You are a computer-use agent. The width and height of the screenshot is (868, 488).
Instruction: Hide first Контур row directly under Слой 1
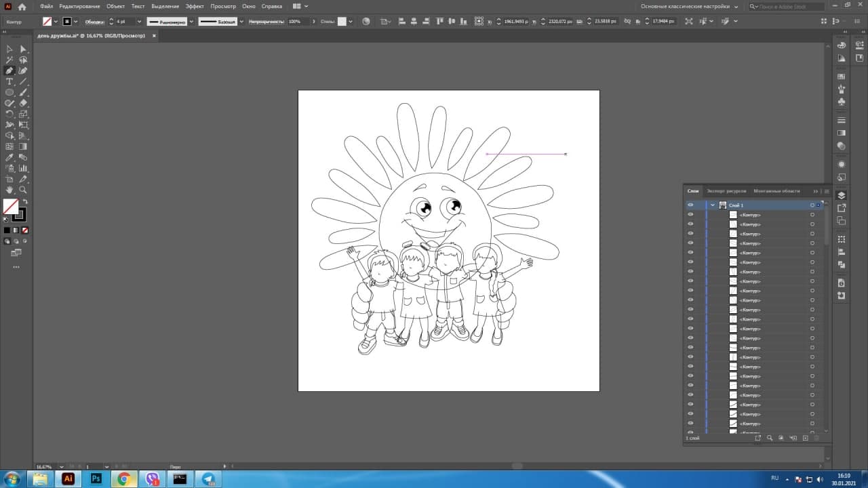click(690, 214)
